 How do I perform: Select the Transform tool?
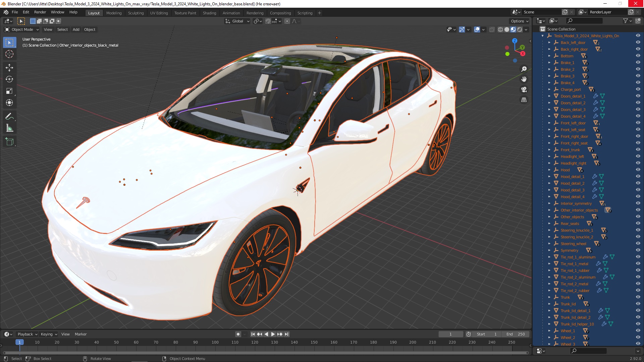click(x=9, y=103)
